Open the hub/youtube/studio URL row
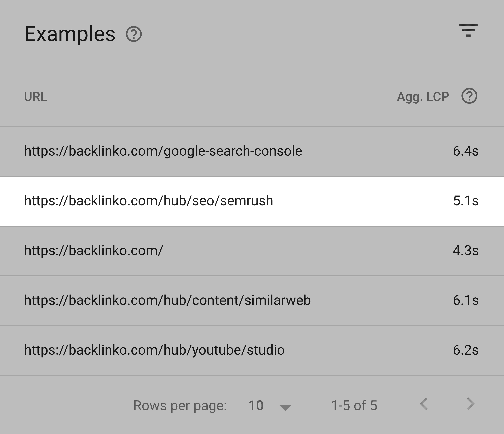504x434 pixels. [252, 351]
